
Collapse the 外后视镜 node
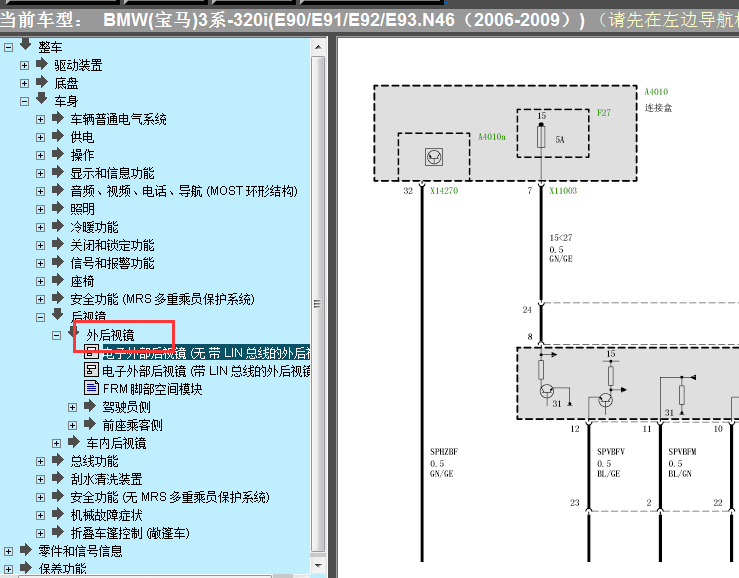pos(57,335)
